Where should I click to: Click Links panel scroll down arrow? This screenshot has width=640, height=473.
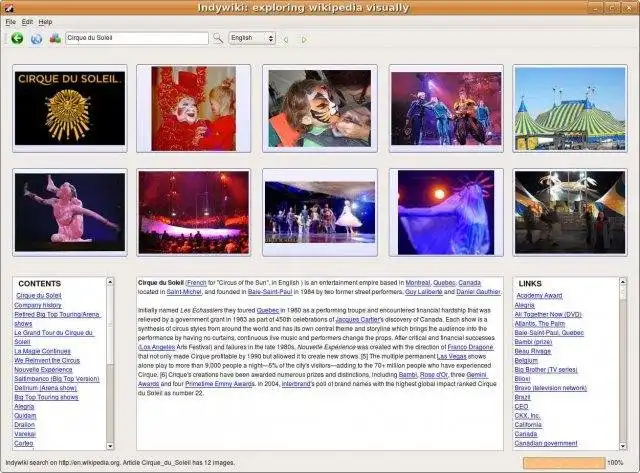[x=622, y=446]
